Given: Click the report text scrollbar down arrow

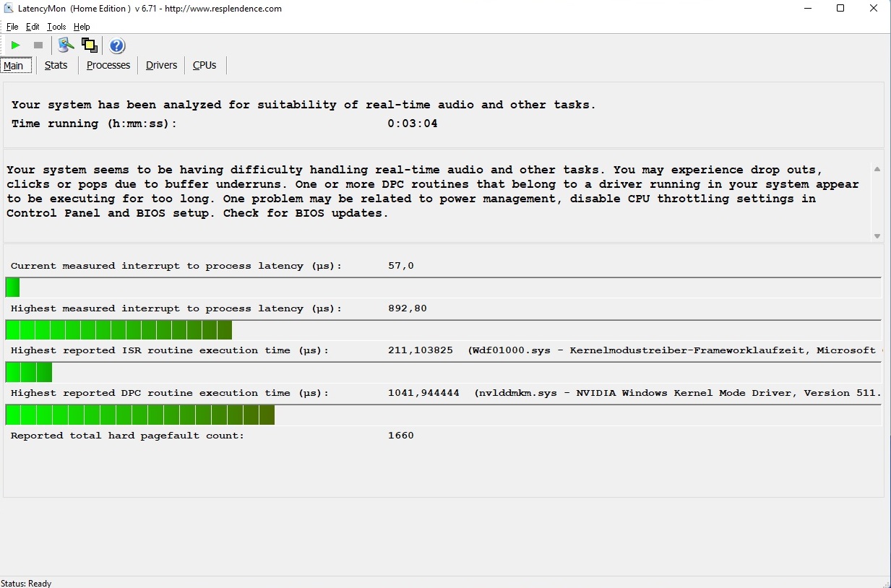Looking at the screenshot, I should [877, 236].
